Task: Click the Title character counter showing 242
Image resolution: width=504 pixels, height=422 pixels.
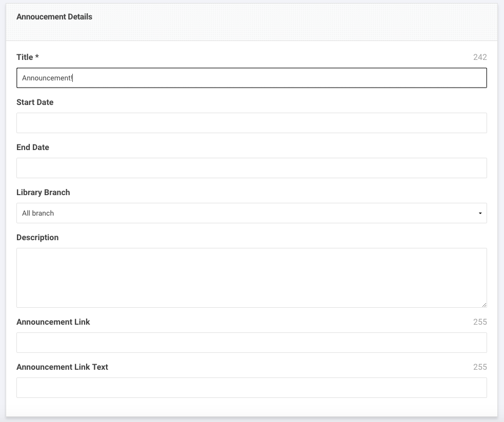Action: coord(480,57)
